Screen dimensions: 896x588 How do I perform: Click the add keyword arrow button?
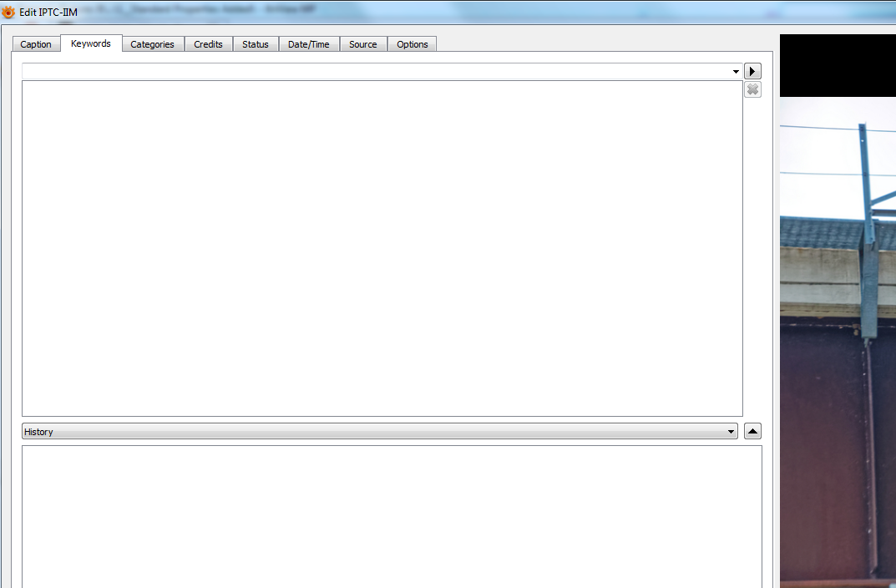pos(752,71)
